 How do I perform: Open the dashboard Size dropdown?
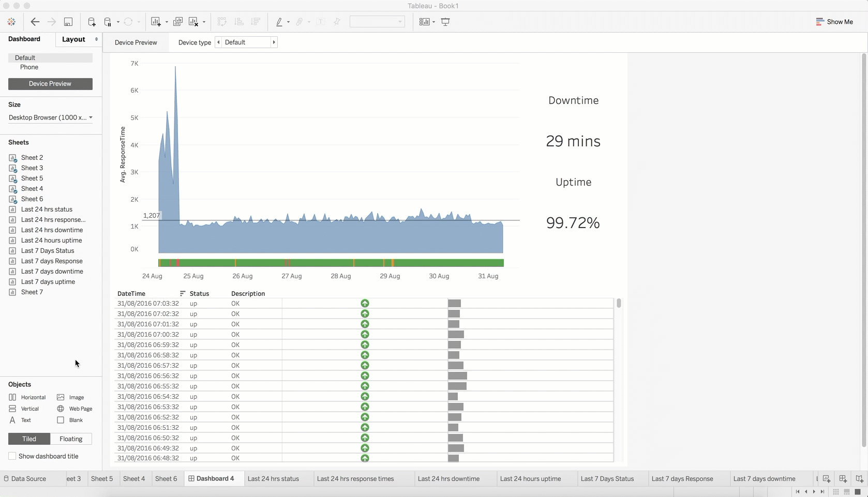point(51,117)
